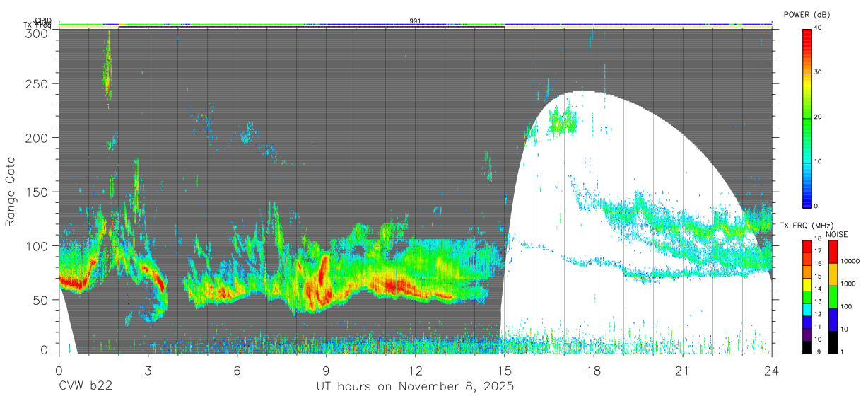Click the NOISE legend title
The height and width of the screenshot is (401, 868).
836,234
